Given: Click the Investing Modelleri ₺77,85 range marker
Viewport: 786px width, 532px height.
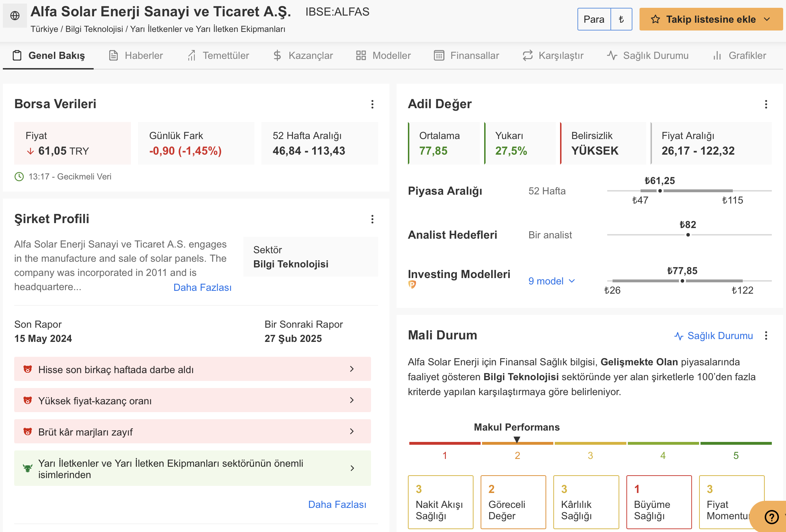Looking at the screenshot, I should tap(682, 281).
